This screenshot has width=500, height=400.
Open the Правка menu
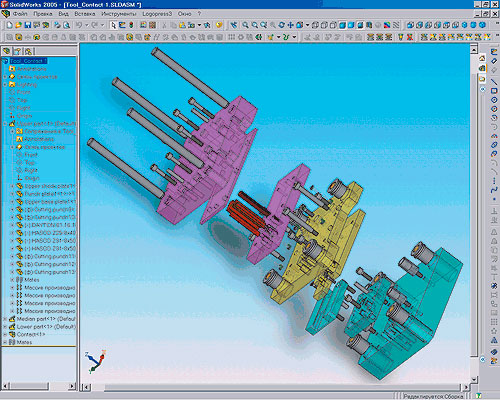(x=43, y=14)
